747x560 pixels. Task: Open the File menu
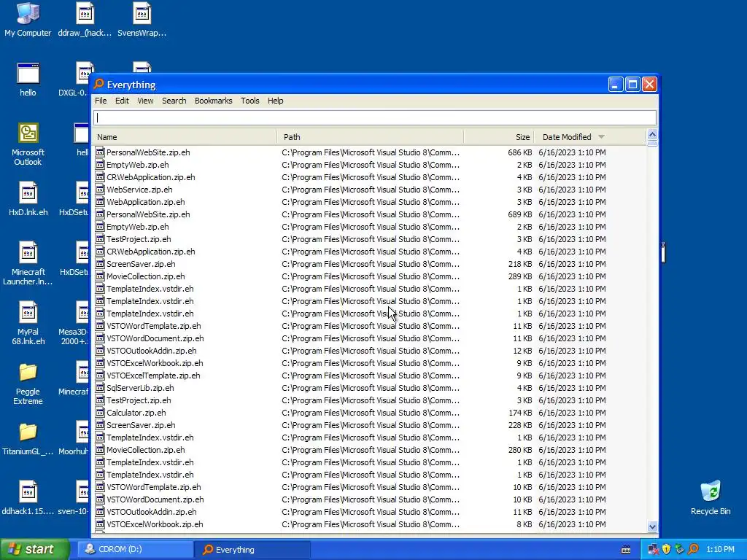(x=101, y=101)
